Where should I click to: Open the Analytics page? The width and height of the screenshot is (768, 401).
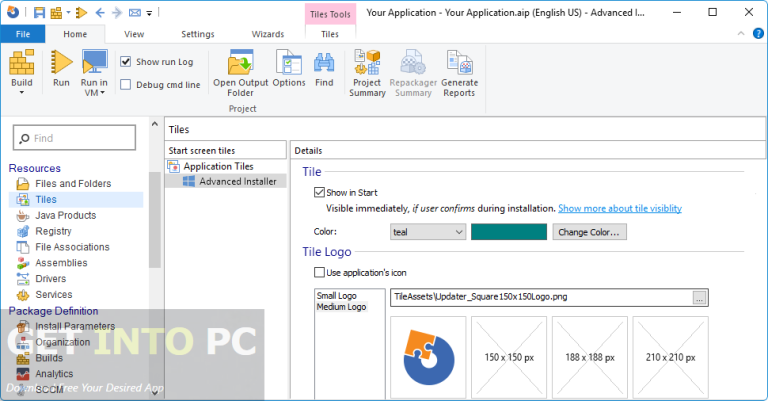coord(54,374)
